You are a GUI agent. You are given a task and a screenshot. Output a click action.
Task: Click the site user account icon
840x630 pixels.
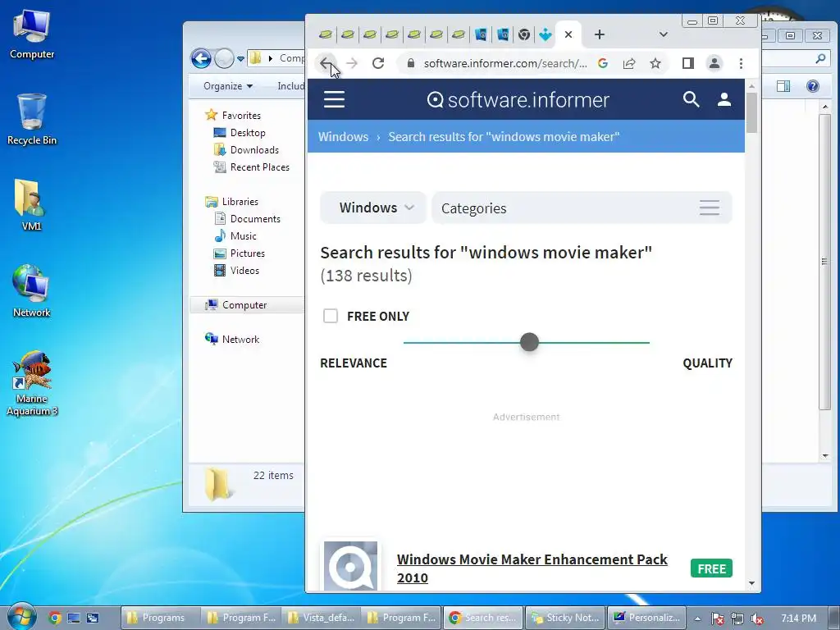click(x=724, y=99)
